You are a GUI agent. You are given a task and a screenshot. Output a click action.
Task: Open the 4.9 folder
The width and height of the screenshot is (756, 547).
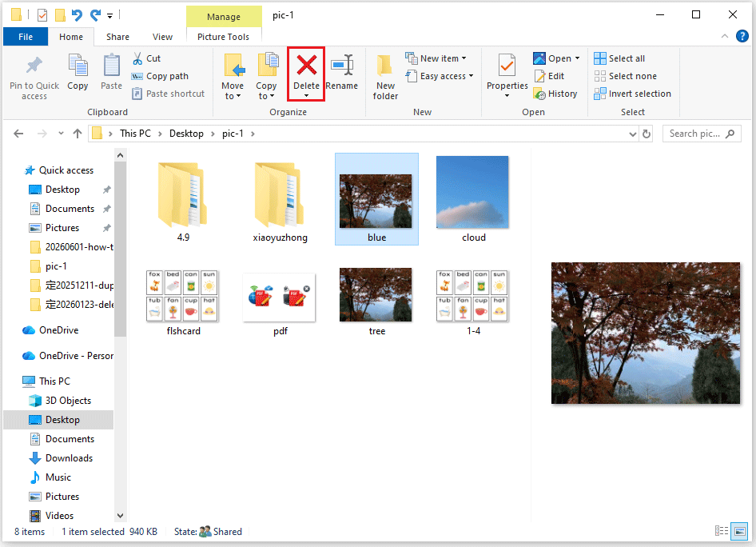183,199
